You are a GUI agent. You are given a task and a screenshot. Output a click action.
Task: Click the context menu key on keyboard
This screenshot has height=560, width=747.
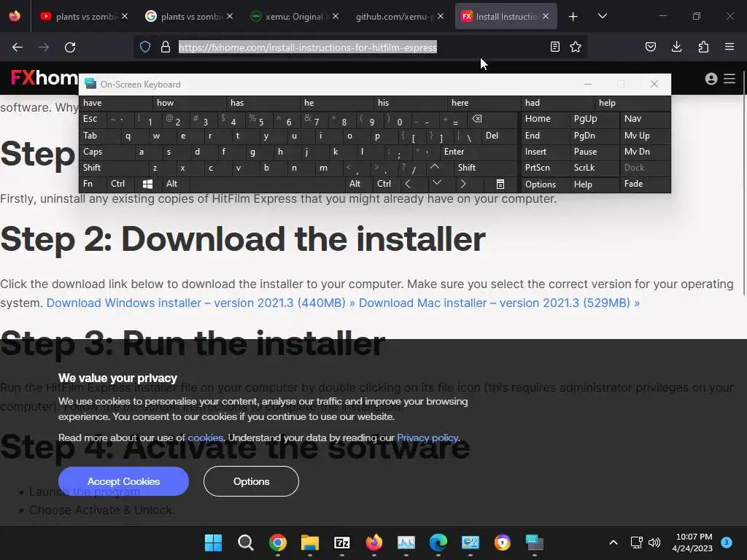click(x=500, y=184)
